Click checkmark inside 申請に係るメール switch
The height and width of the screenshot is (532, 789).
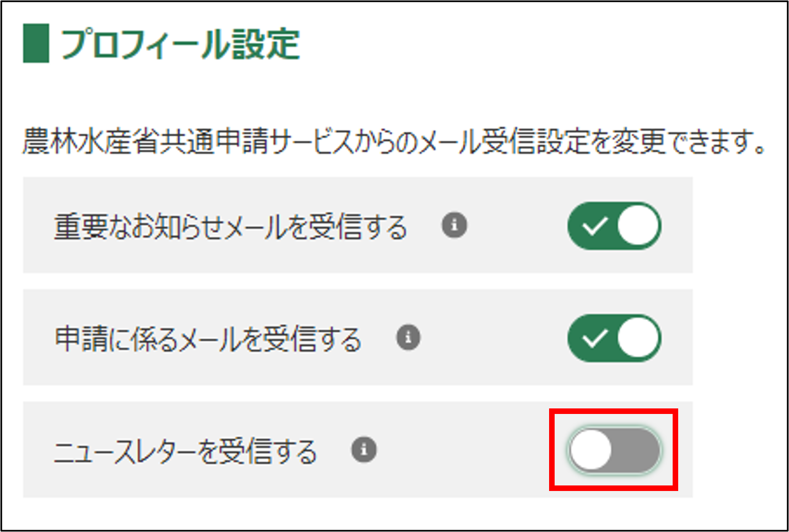pos(595,338)
